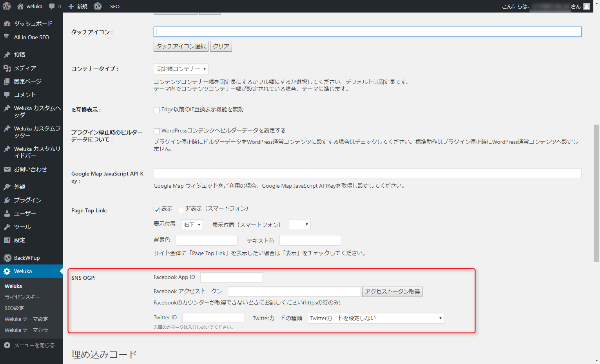Open SEO menu in admin bar
This screenshot has height=364, width=600.
(115, 6)
